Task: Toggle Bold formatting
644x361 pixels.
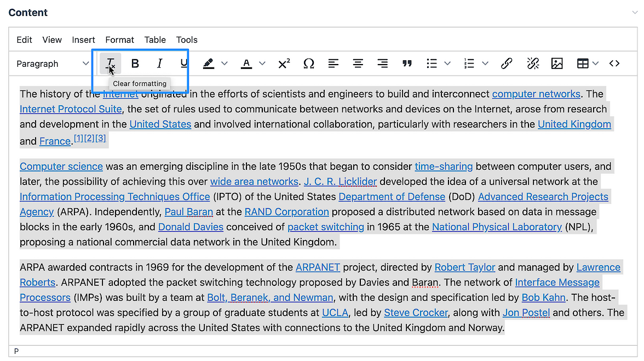Action: 135,64
